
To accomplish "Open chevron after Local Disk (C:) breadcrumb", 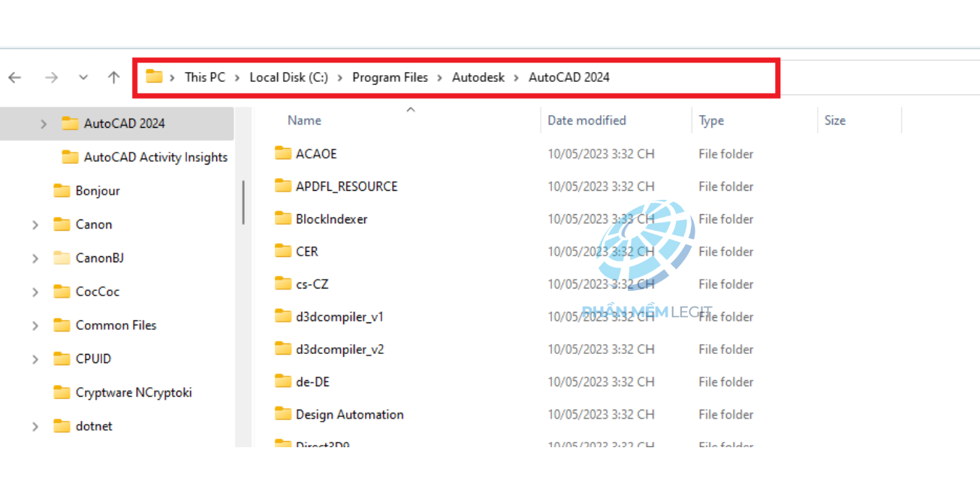I will [340, 77].
